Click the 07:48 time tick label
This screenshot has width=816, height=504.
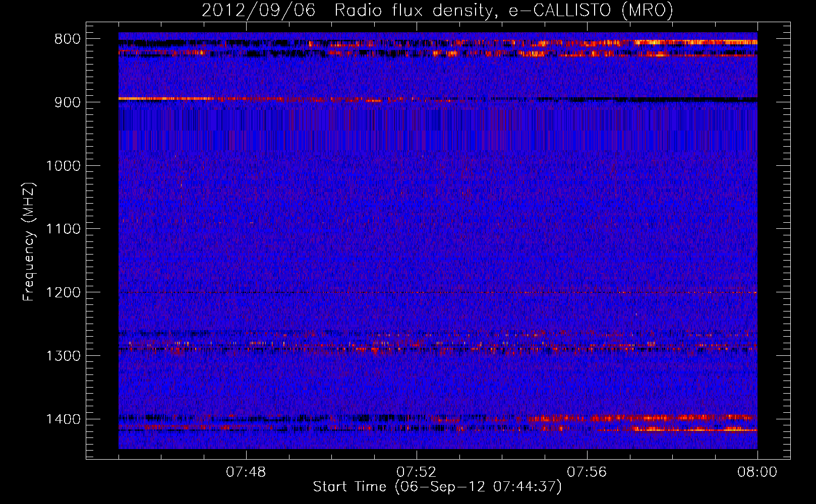point(246,472)
